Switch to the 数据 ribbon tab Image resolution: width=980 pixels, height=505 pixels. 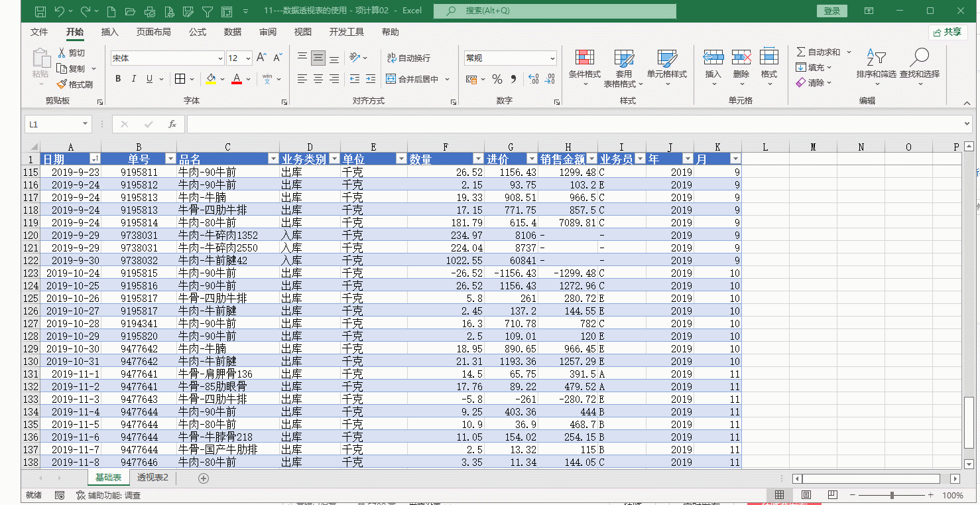coord(232,32)
